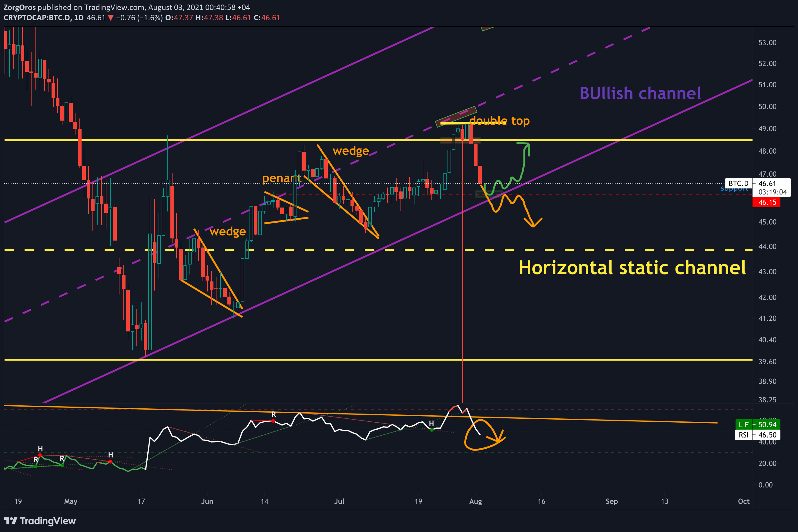Click the Jun label on time axis
This screenshot has height=532, width=798.
[207, 501]
